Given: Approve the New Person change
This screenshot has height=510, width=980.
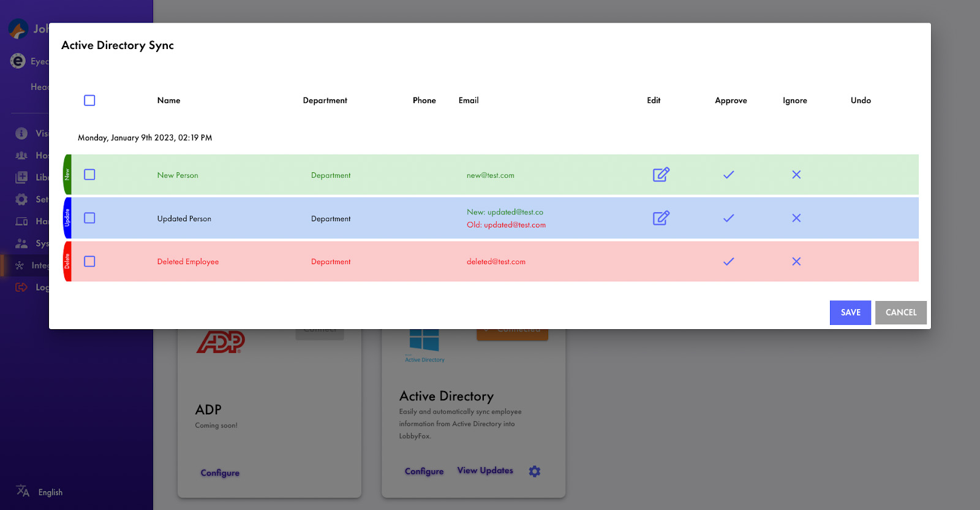Looking at the screenshot, I should pyautogui.click(x=728, y=175).
